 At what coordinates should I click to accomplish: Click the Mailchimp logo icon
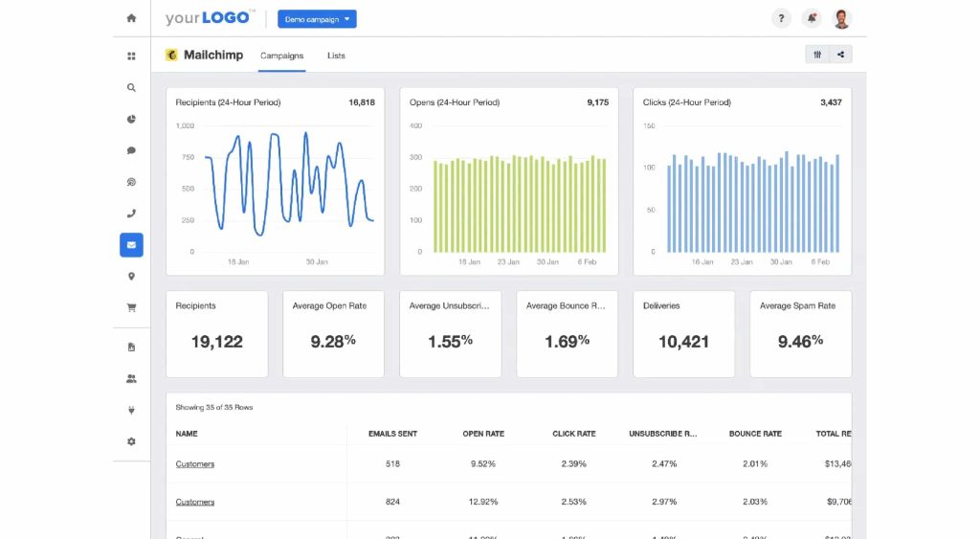pos(171,55)
